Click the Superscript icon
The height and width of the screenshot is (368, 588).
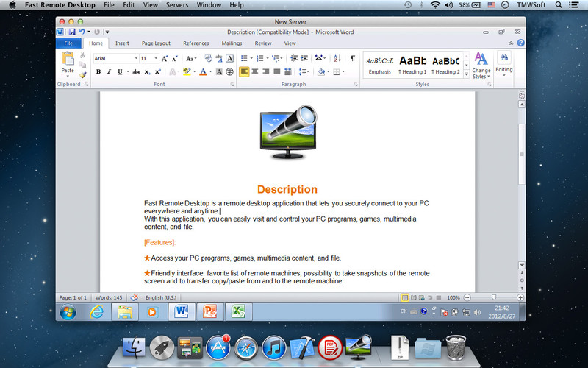coord(158,71)
